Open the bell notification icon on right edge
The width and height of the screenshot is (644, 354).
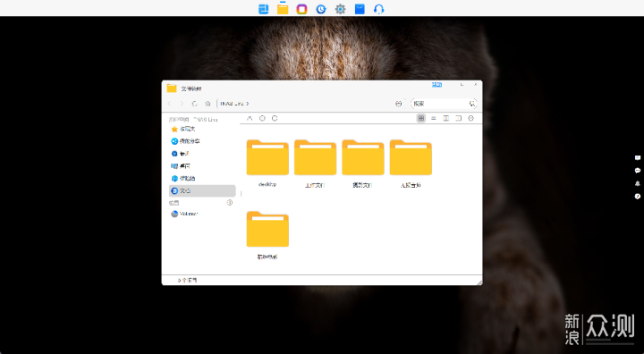638,183
